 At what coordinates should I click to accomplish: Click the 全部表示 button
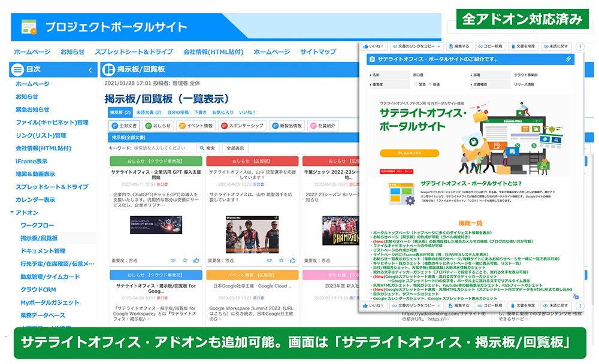click(235, 148)
